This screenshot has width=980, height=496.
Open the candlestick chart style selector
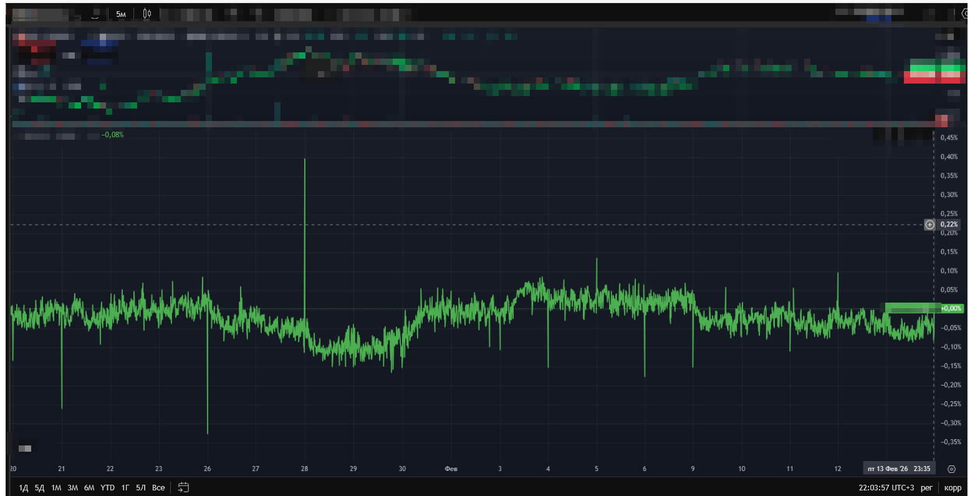tap(147, 14)
